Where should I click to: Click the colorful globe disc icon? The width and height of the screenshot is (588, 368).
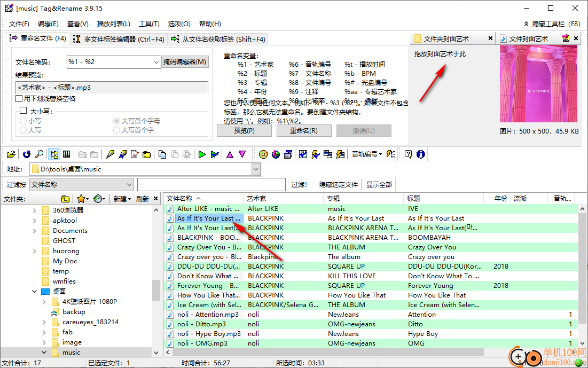point(276,154)
